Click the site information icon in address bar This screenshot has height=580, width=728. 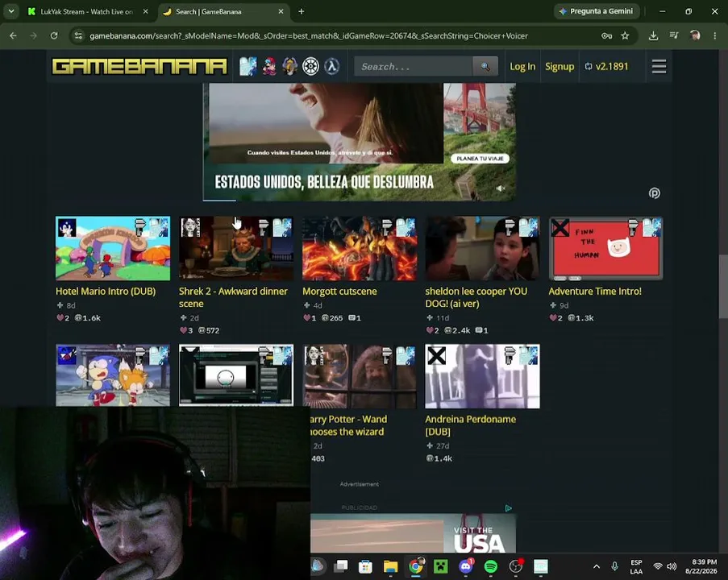78,35
